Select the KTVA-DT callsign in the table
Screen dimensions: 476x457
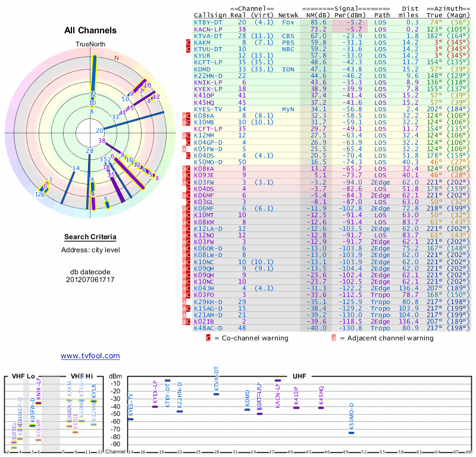pos(208,36)
